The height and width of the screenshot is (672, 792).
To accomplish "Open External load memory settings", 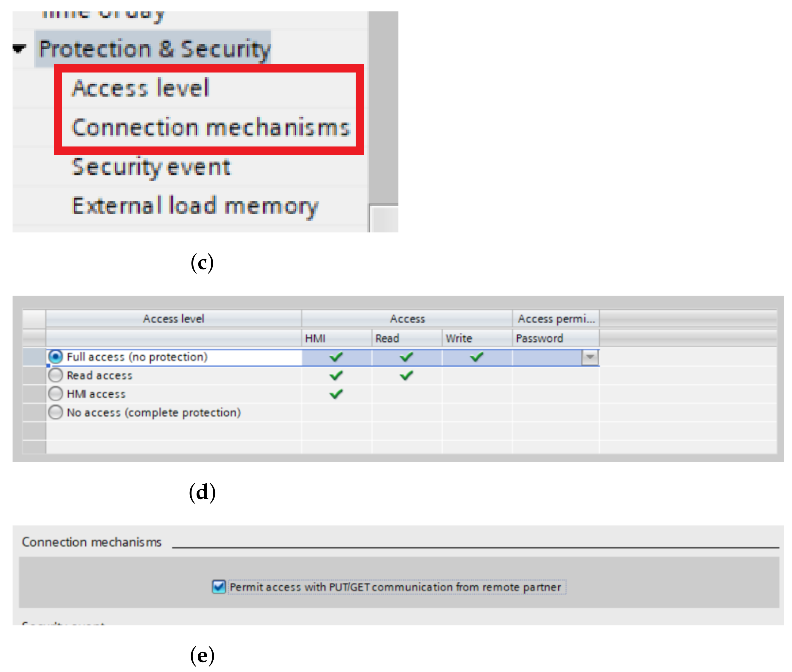I will 195,206.
